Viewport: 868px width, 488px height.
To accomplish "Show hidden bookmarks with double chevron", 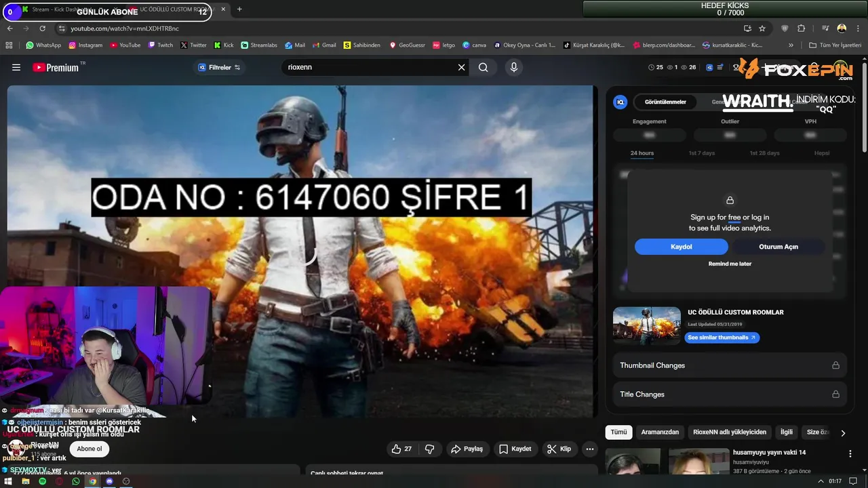I will coord(791,45).
